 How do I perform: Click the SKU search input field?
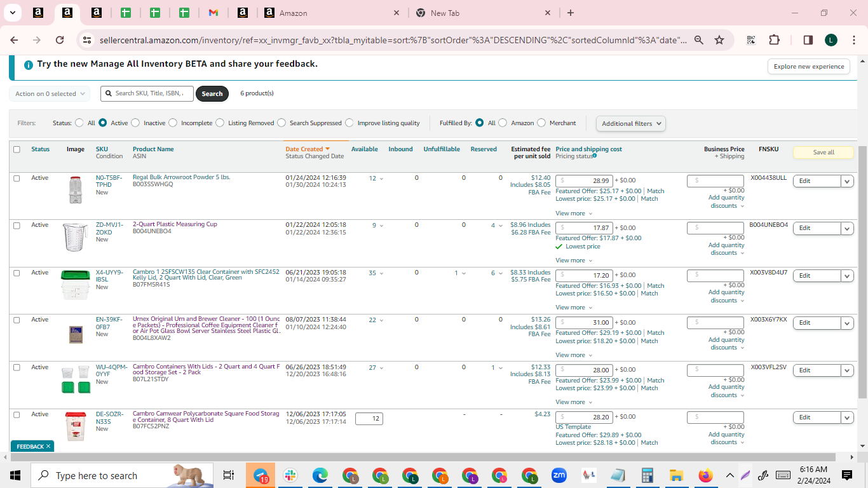(147, 93)
